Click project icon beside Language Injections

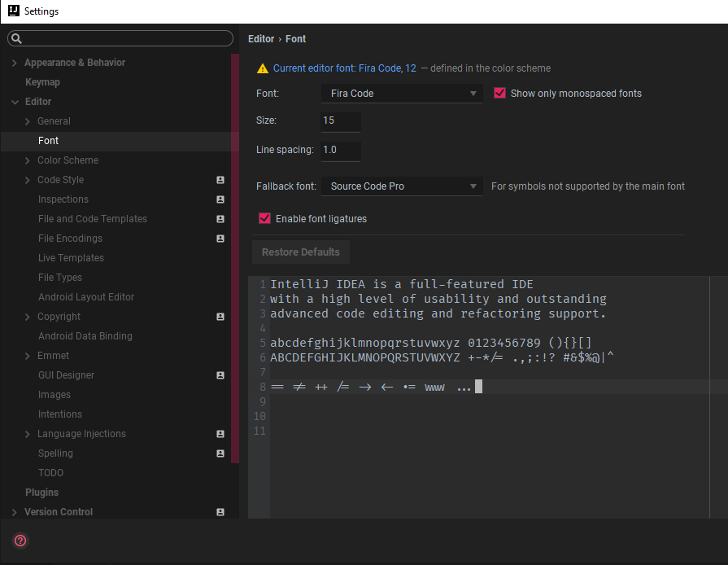[220, 433]
